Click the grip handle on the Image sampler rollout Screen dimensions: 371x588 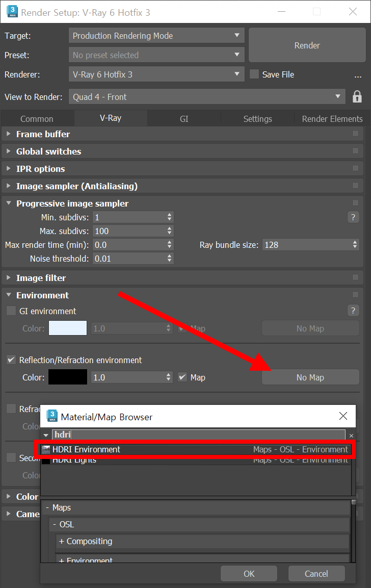point(355,186)
